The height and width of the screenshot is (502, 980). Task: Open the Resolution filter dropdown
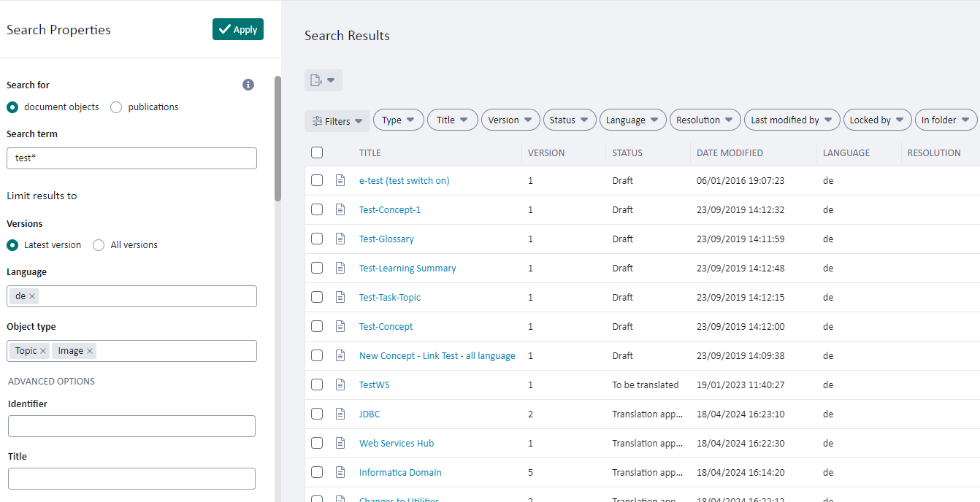705,120
